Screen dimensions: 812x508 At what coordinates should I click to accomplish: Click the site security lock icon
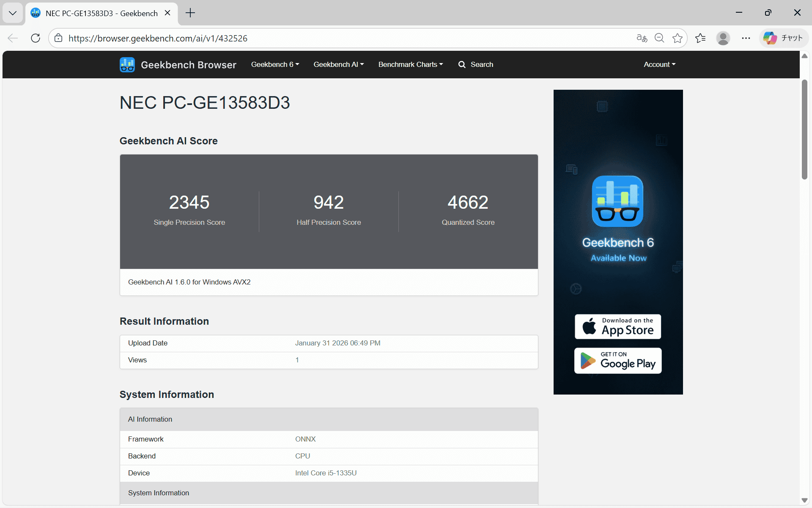coord(58,38)
